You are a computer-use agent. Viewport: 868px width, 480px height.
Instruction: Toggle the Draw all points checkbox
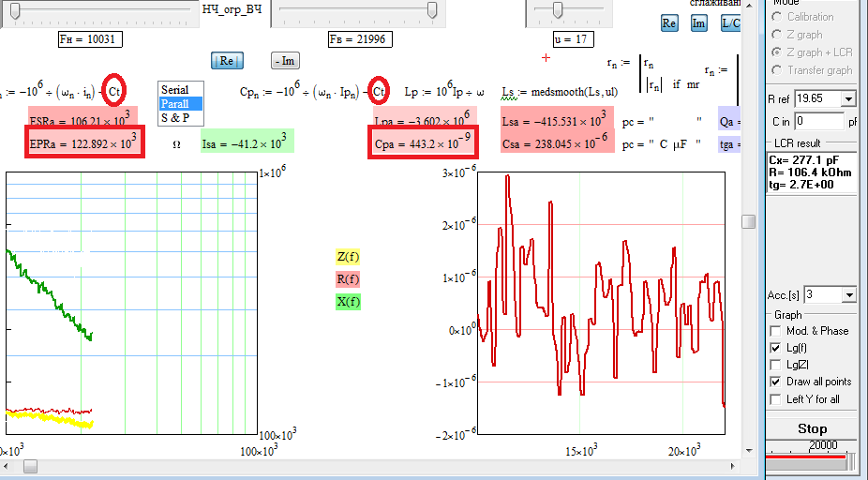[x=775, y=382]
